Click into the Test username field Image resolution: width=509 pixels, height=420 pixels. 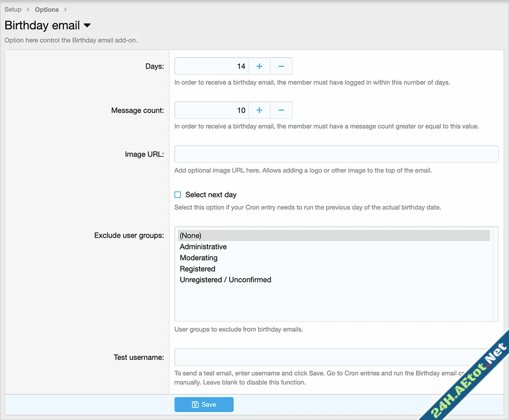pyautogui.click(x=325, y=357)
